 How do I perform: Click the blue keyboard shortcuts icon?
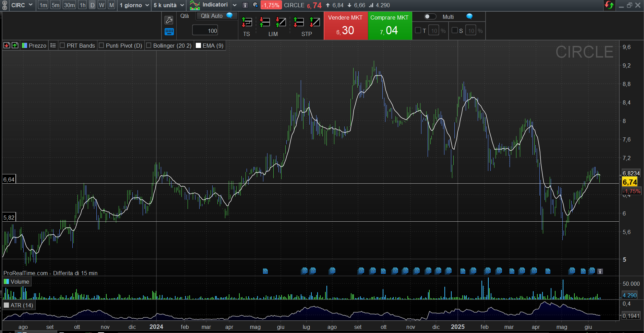169,32
